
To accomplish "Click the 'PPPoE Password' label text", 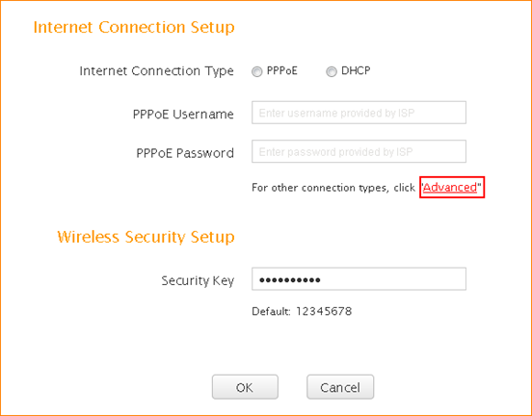I will coord(185,153).
